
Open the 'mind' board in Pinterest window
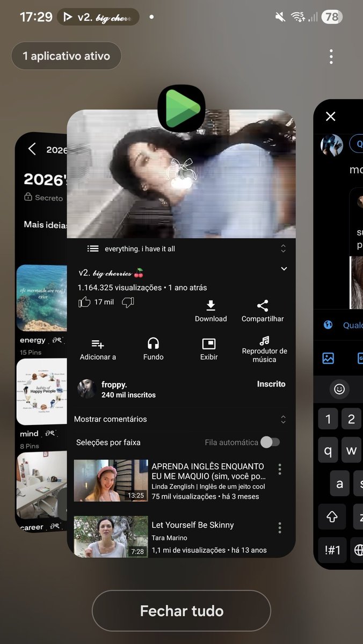click(41, 392)
